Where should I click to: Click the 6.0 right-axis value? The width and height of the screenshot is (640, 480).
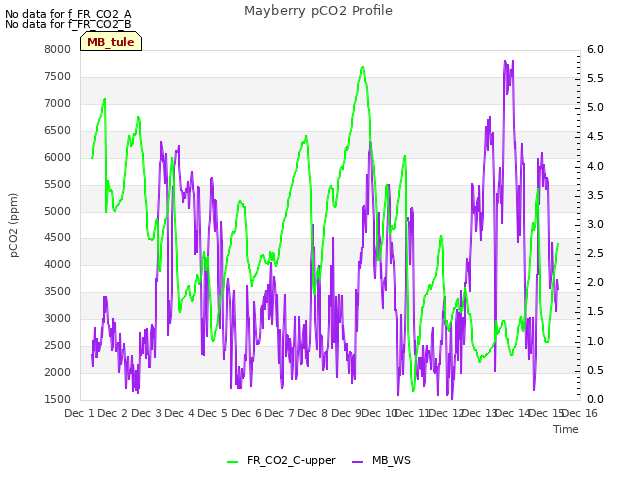pos(595,49)
